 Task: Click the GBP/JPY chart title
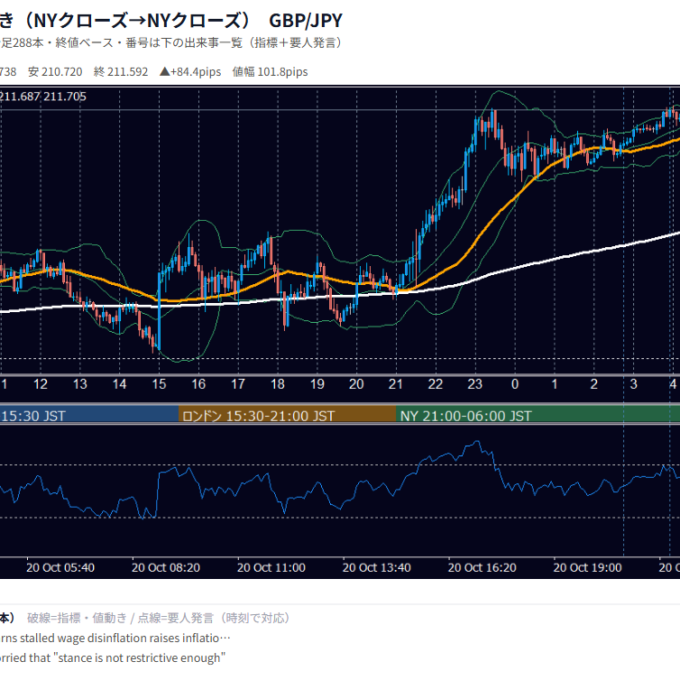coord(171,20)
